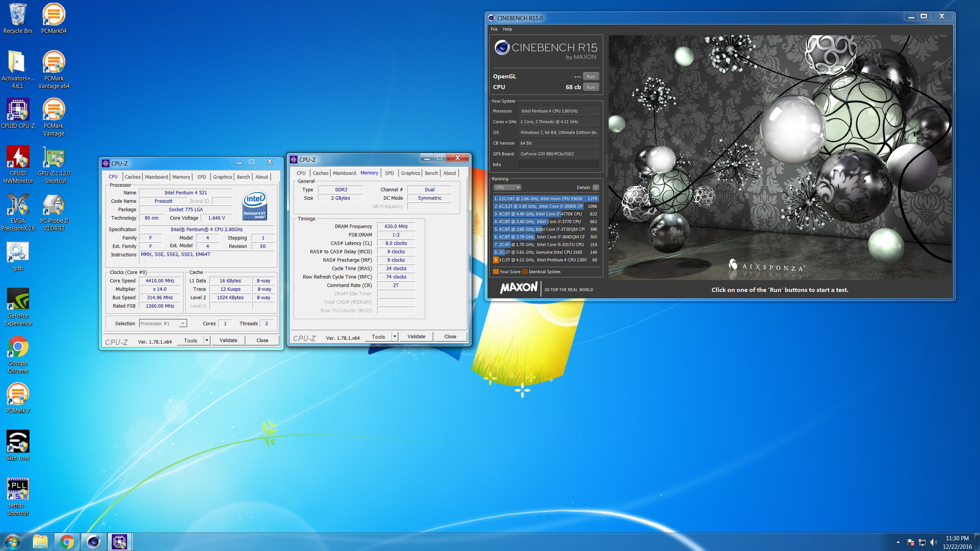This screenshot has width=980, height=551.
Task: Launch PCMark Vantage x64 shortcut
Action: tap(54, 70)
